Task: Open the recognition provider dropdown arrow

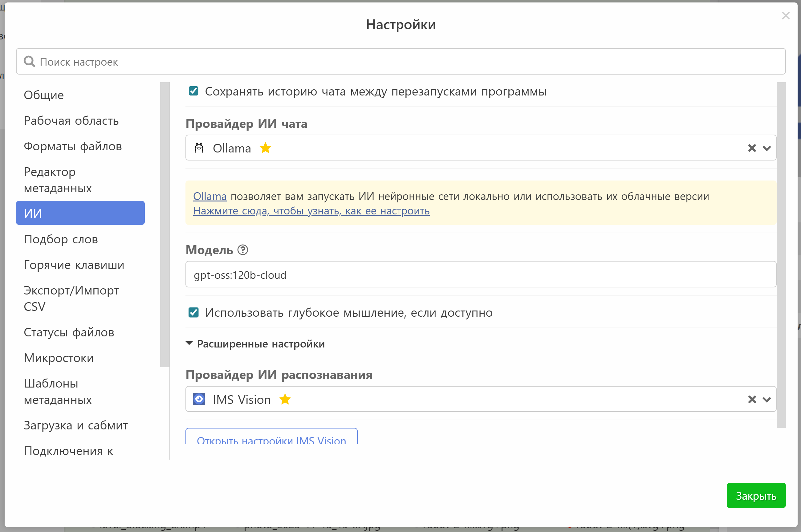Action: (766, 399)
